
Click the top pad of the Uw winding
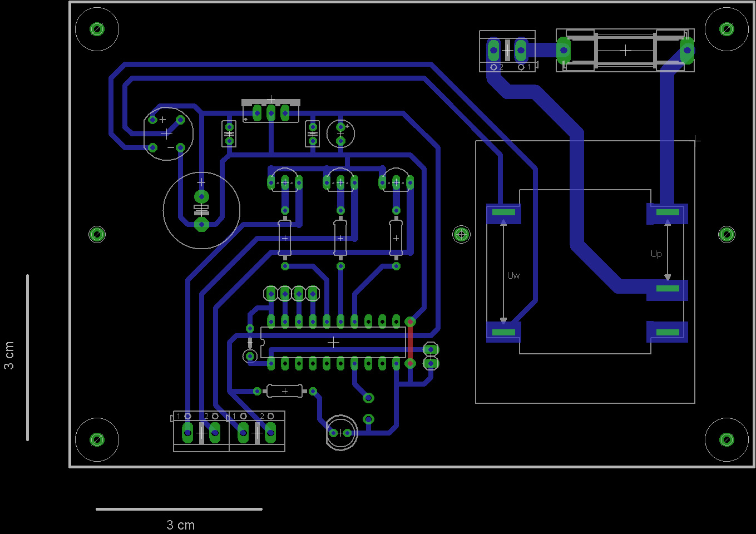tap(503, 212)
